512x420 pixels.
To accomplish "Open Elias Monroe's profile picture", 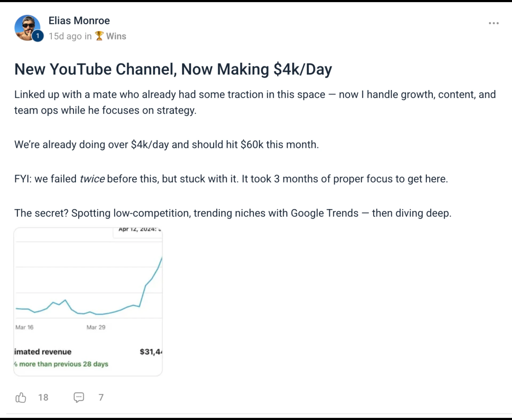I will tap(27, 28).
